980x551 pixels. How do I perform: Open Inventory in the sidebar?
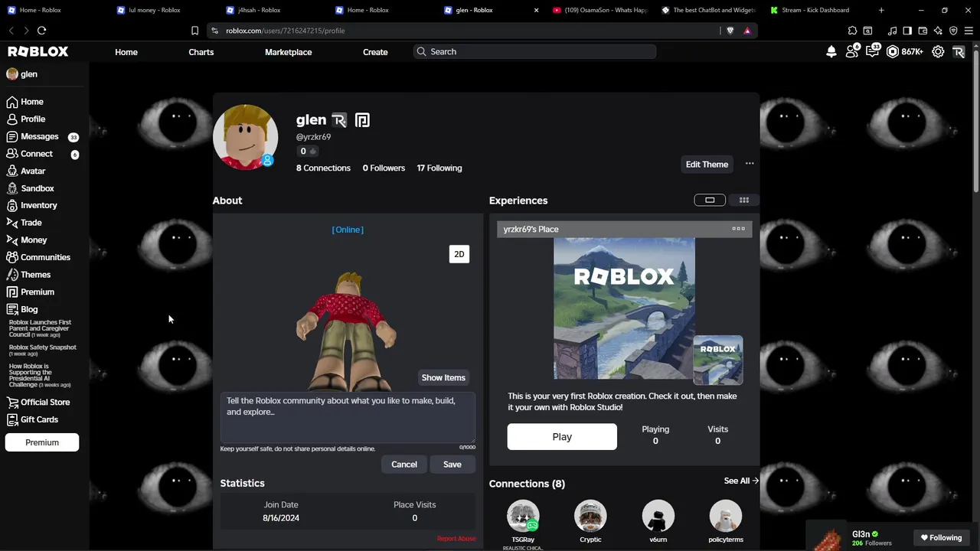point(39,206)
